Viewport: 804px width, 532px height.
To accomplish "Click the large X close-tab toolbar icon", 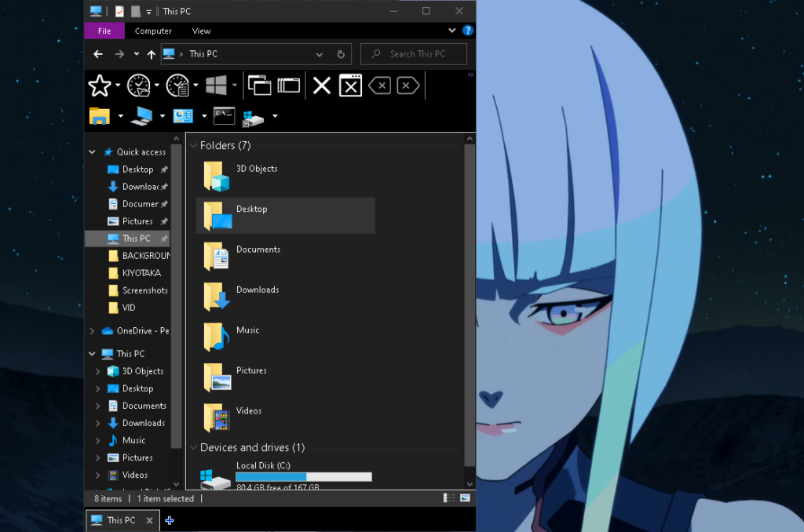I will 322,86.
